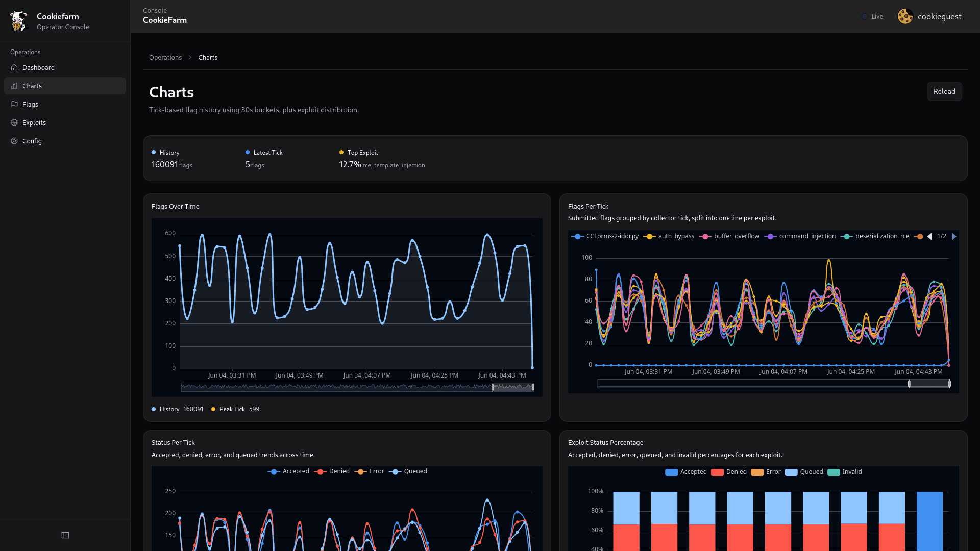The height and width of the screenshot is (551, 980).
Task: Toggle buffer_overflow series in legend
Action: (729, 236)
